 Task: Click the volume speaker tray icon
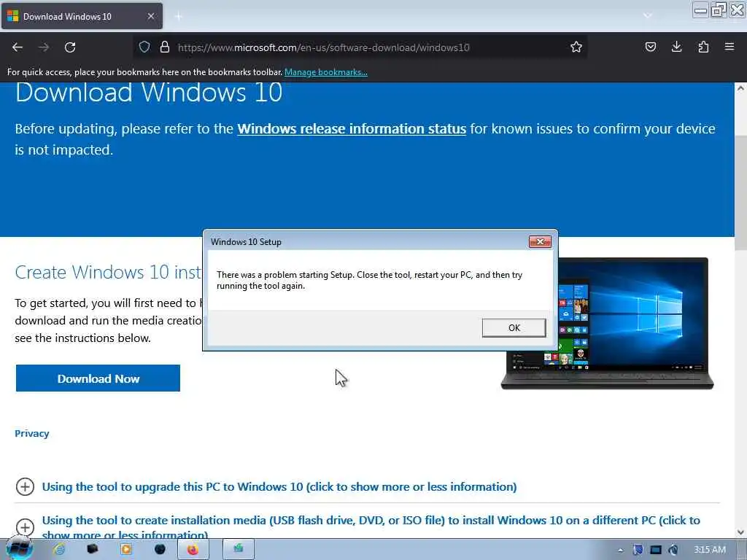pyautogui.click(x=673, y=550)
